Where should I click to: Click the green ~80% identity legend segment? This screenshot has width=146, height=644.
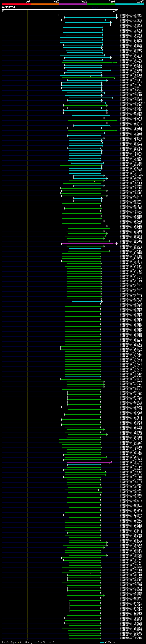pos(101,4)
